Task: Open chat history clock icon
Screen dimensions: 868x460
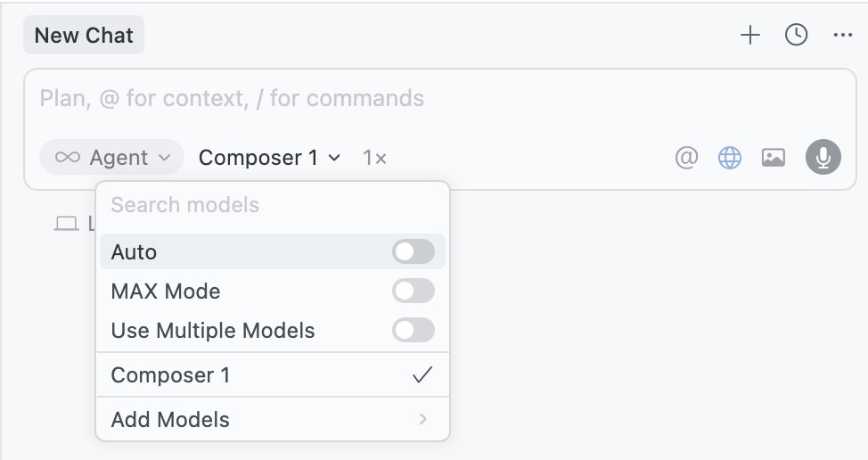Action: point(796,36)
